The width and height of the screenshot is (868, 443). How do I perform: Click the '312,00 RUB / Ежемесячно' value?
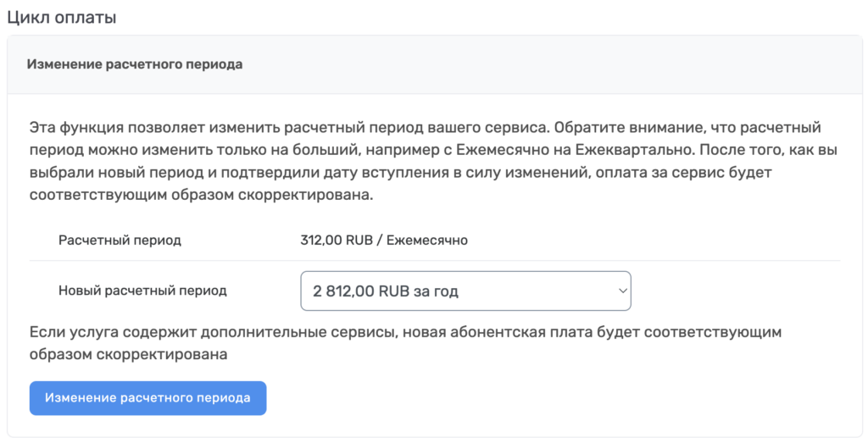click(384, 241)
